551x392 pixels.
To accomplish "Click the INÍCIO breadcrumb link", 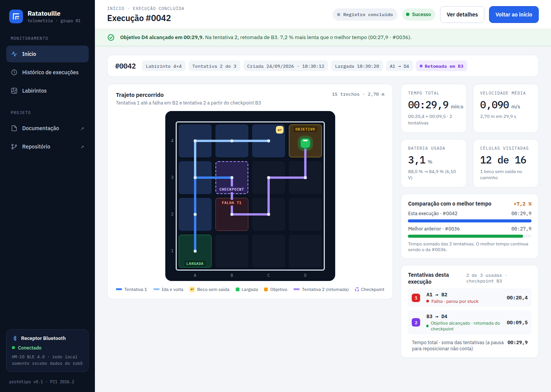I will 116,8.
